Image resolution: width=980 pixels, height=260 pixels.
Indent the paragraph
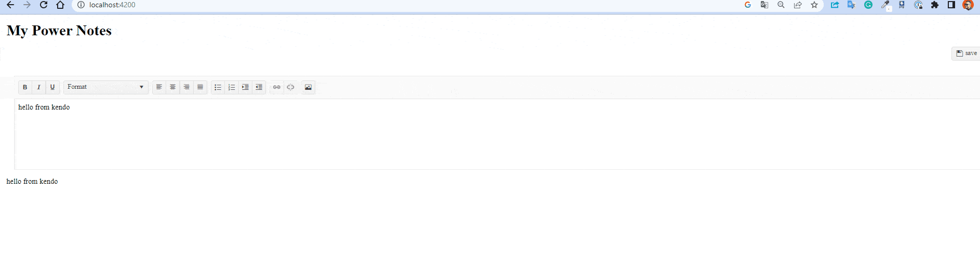point(245,87)
